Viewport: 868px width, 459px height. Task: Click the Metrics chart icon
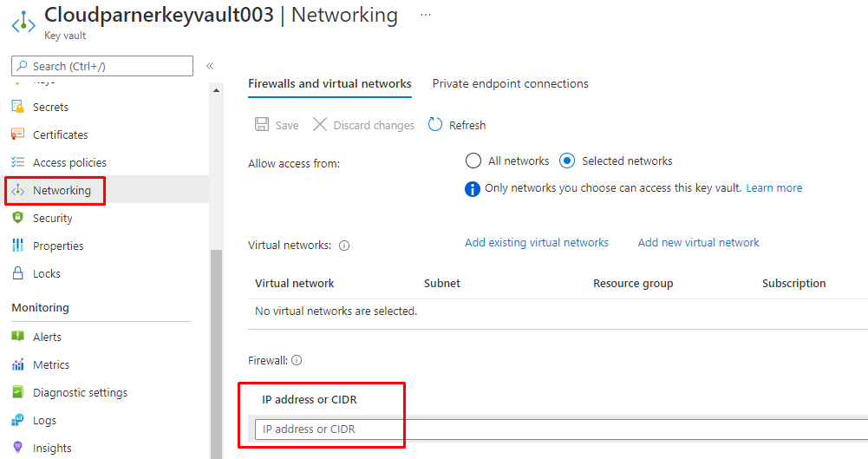tap(17, 364)
